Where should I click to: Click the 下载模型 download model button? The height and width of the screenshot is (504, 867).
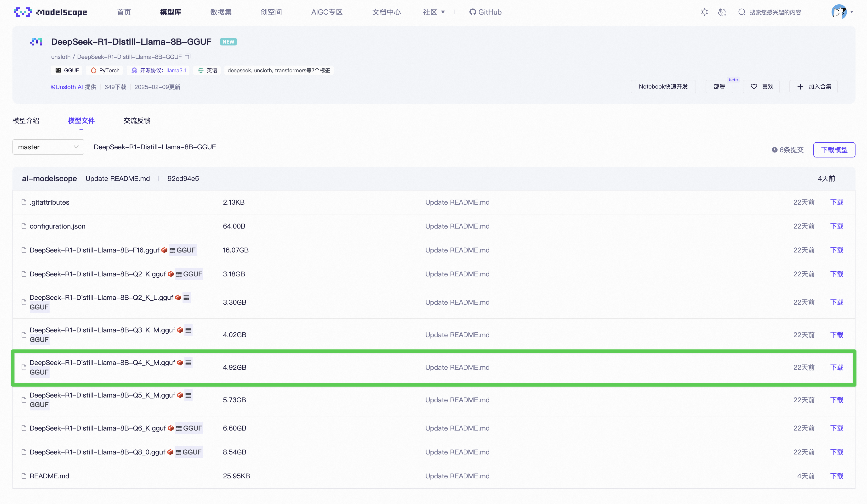834,150
